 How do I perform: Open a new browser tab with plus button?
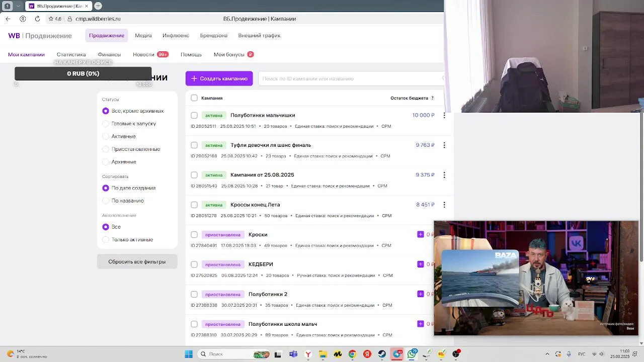[x=98, y=6]
